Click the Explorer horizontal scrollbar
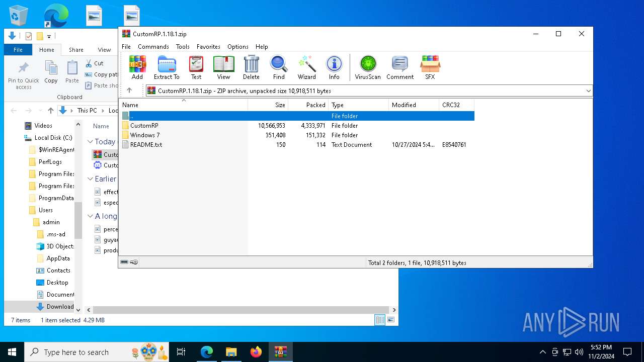Image resolution: width=644 pixels, height=362 pixels. pos(242,310)
